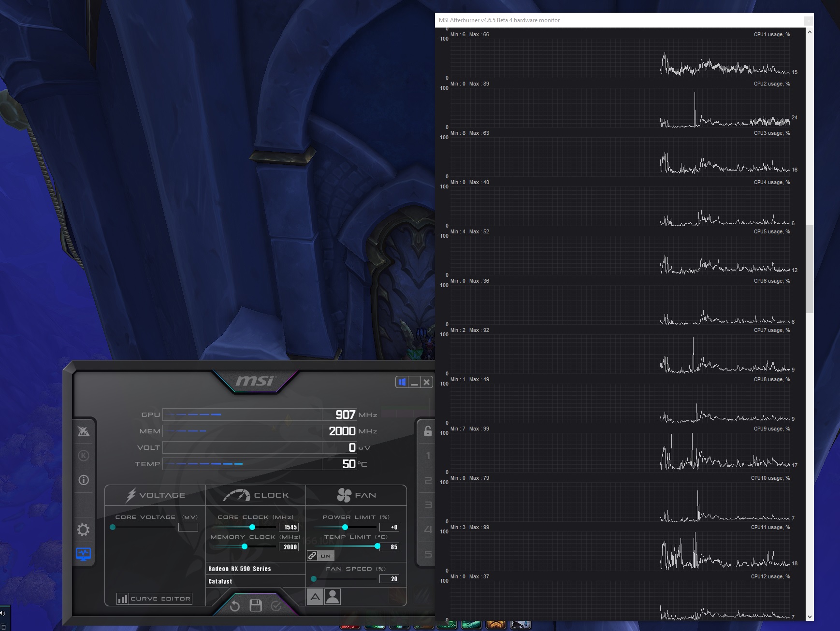This screenshot has width=840, height=631.
Task: Click the CPU2 usage graph label
Action: pos(772,84)
